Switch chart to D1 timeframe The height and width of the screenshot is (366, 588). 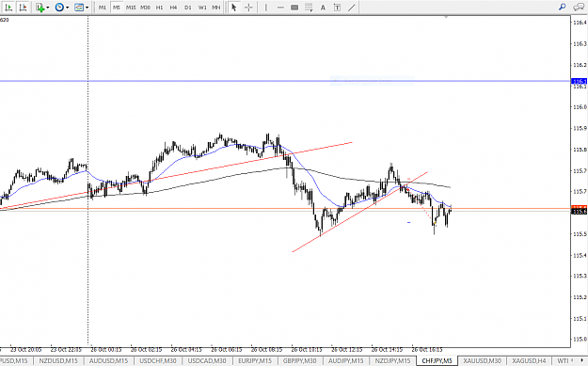tap(188, 8)
